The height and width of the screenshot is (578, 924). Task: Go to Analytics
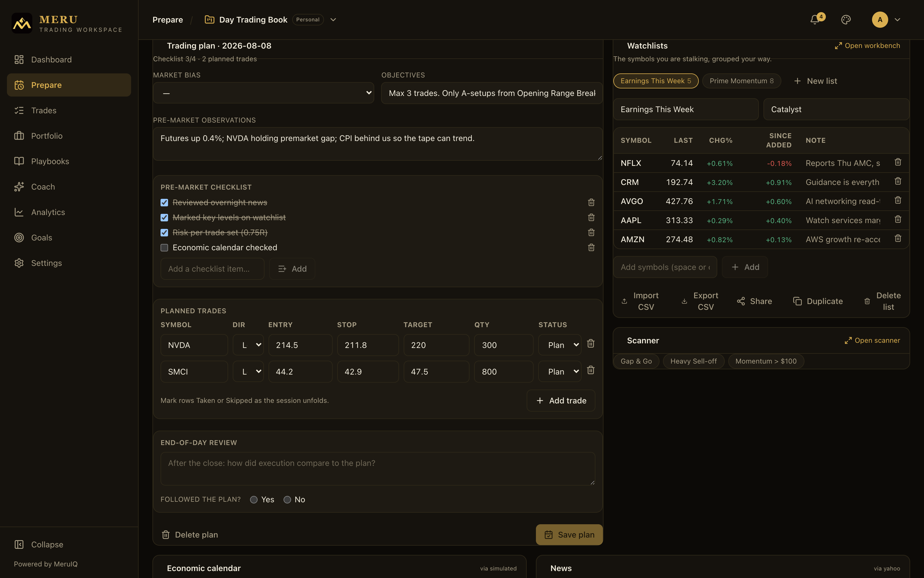point(69,212)
